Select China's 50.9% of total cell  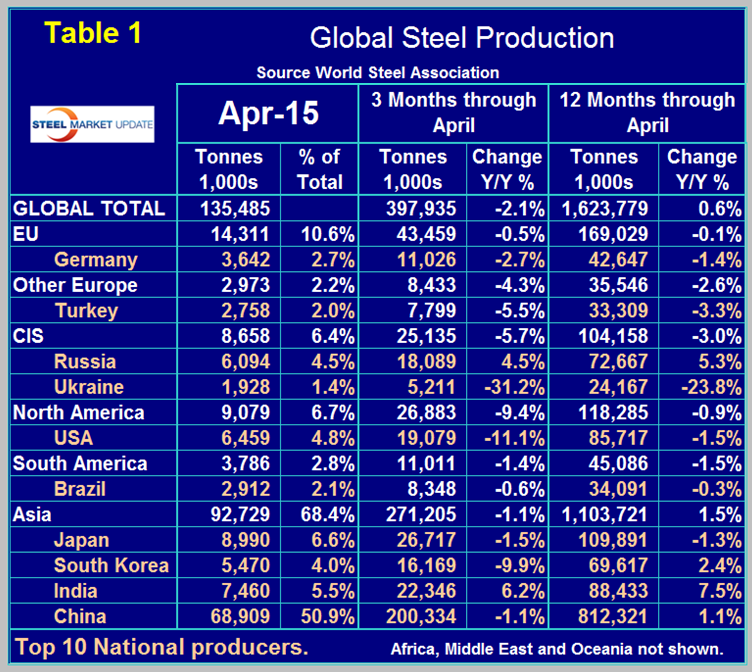(320, 616)
